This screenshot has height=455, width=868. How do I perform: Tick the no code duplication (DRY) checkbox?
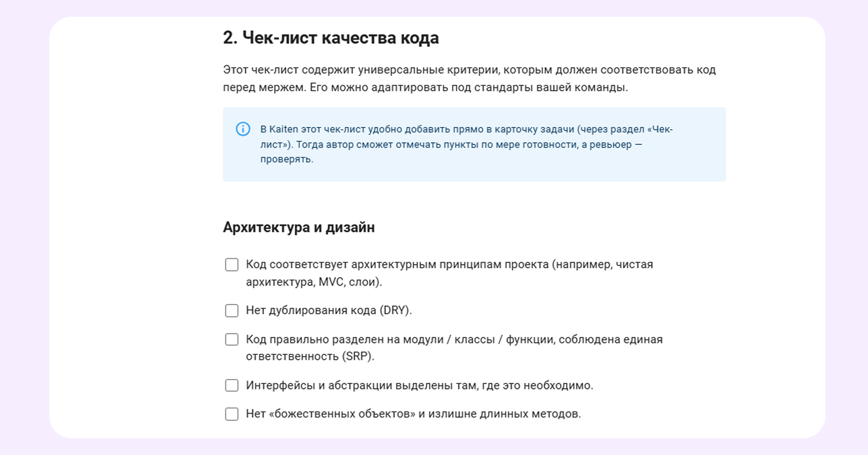coord(232,311)
